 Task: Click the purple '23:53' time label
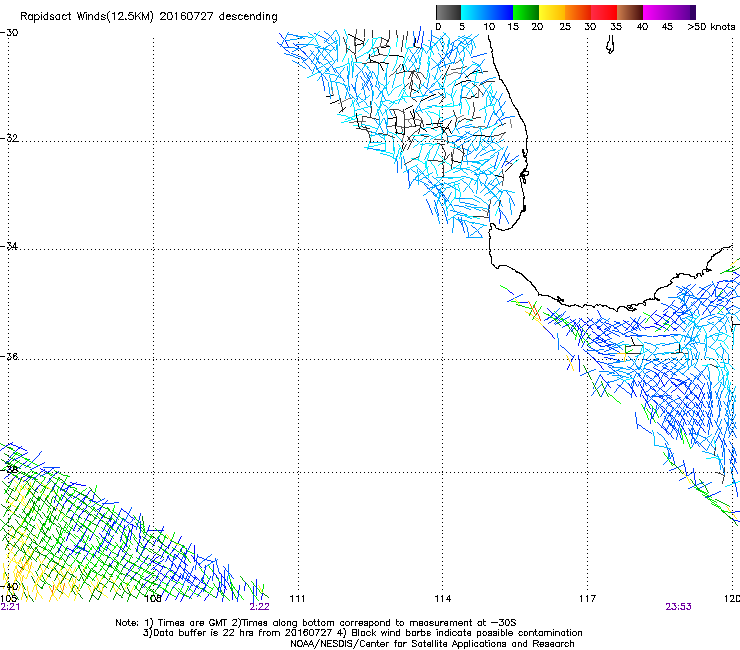click(x=678, y=607)
